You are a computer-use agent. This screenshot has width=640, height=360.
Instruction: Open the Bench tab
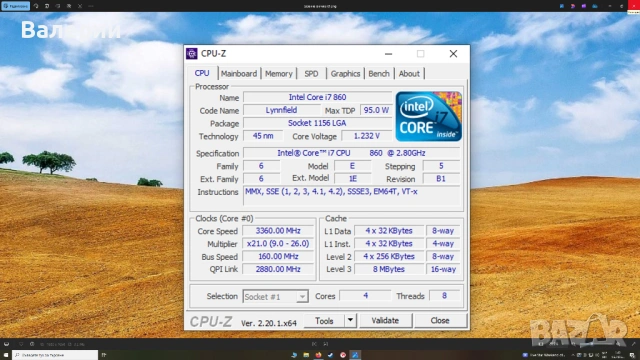(x=379, y=73)
